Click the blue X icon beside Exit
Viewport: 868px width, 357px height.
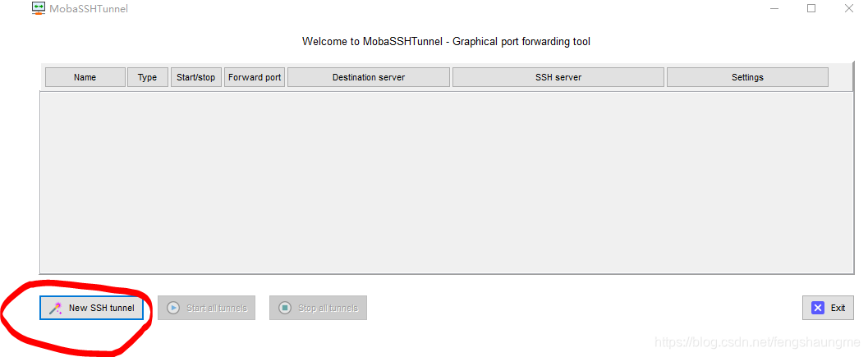click(818, 308)
